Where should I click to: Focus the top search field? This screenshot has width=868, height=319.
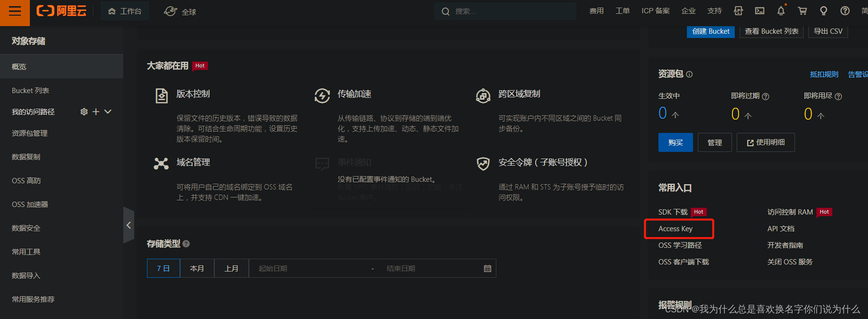click(x=505, y=11)
